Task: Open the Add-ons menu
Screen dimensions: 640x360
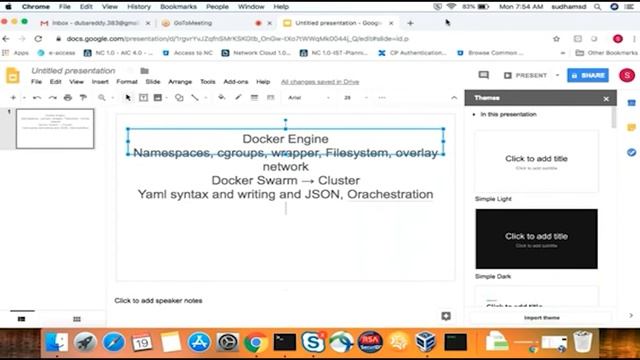Action: (236, 82)
